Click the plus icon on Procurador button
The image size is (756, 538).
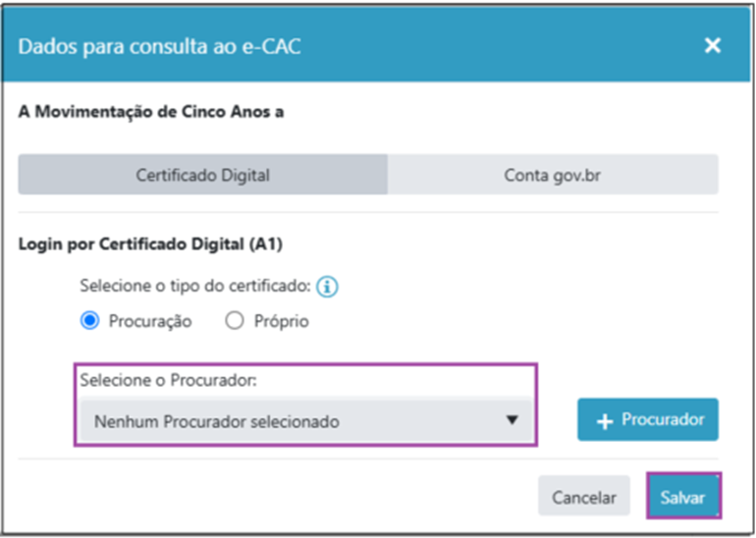(x=604, y=421)
